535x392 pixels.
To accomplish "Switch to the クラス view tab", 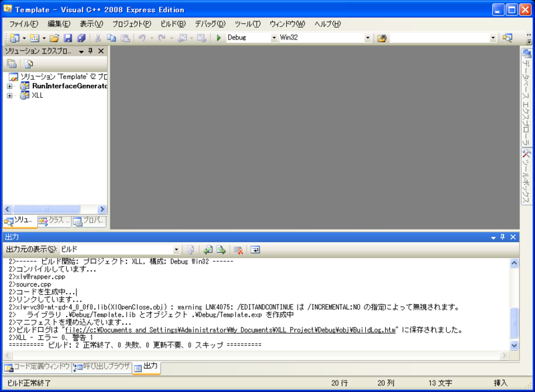I will click(x=55, y=221).
